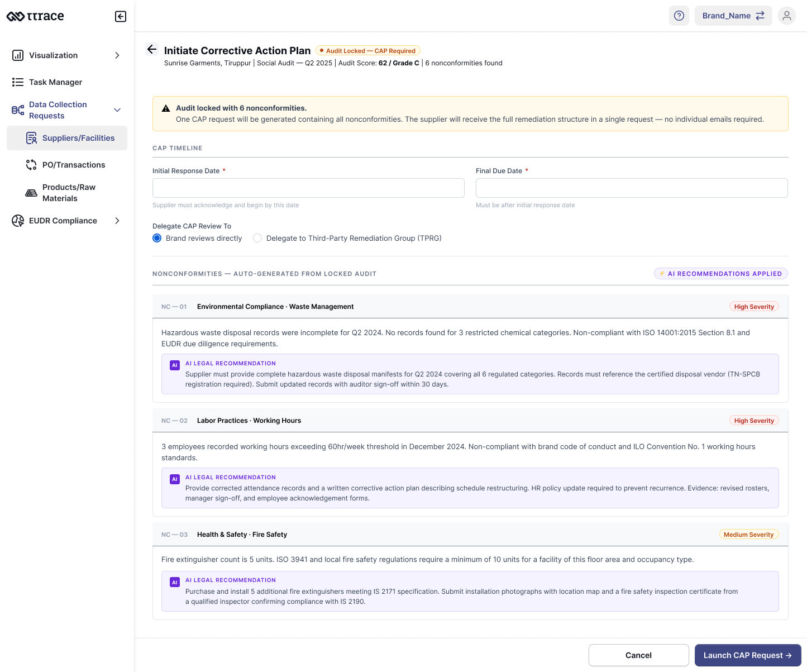Click the Initial Response Date field
Image resolution: width=807 pixels, height=672 pixels.
point(308,188)
